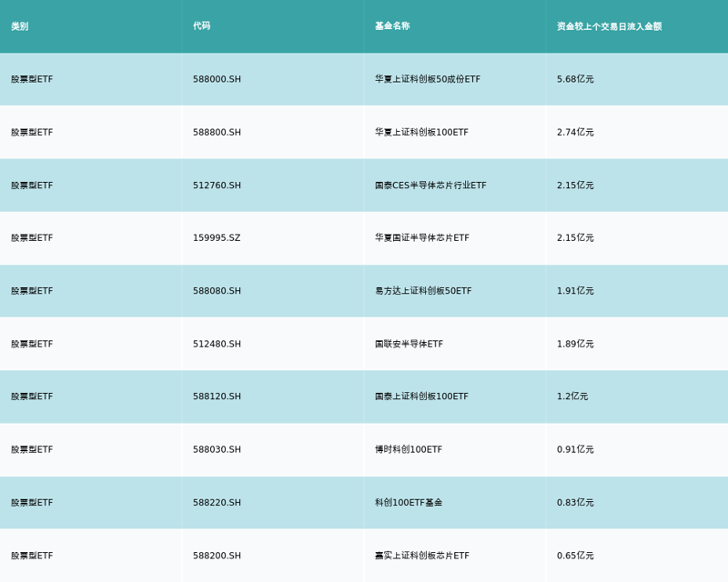This screenshot has height=582, width=728.
Task: Click fund name 华夏上证科创板50成份ETF
Action: pos(428,79)
